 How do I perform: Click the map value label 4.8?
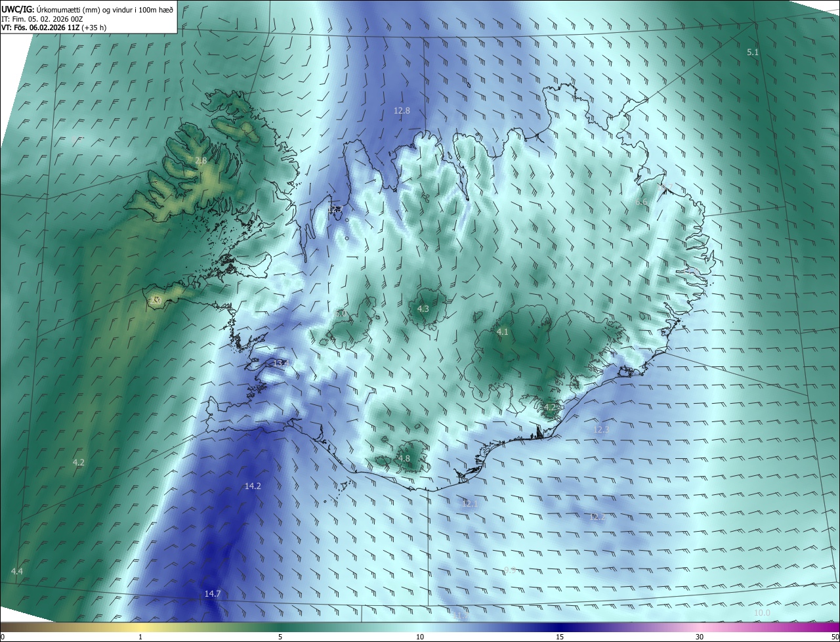(x=404, y=459)
